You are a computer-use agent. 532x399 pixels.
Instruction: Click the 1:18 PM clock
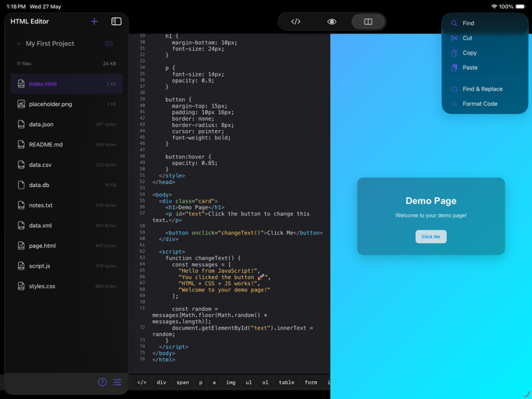[x=16, y=6]
